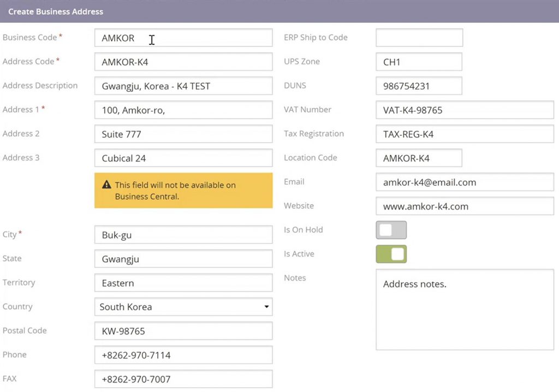Image resolution: width=559 pixels, height=392 pixels.
Task: Disable the Is Active switch
Action: coord(391,254)
